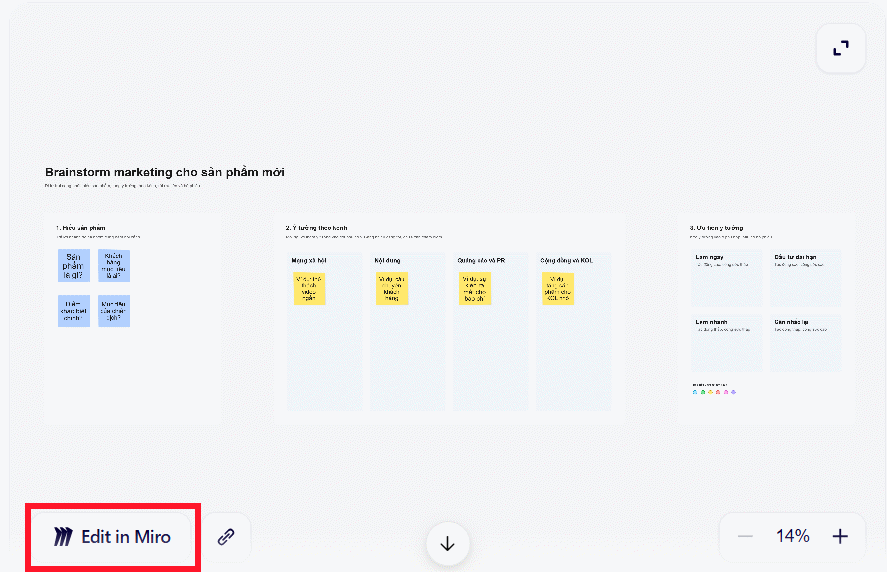Expand the board to fullscreen

[x=841, y=49]
